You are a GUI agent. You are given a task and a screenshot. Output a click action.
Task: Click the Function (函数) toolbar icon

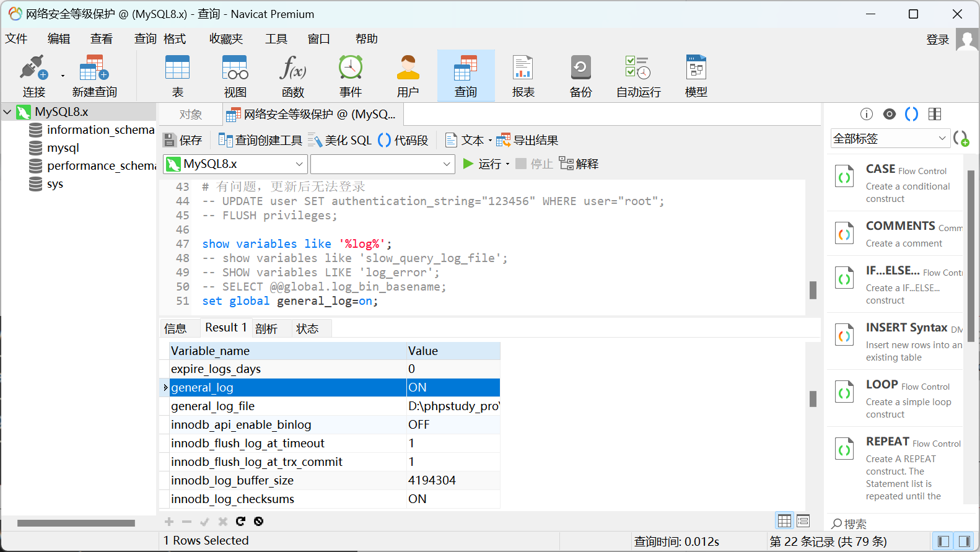(292, 76)
